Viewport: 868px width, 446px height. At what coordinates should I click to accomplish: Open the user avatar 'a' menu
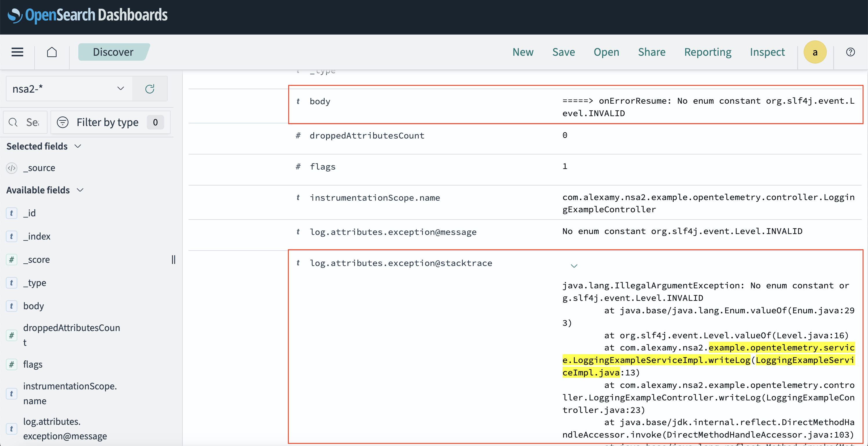coord(815,52)
